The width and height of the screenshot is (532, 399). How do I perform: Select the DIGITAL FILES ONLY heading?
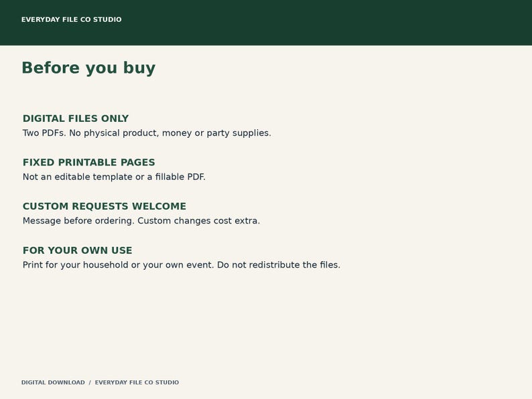[x=76, y=118]
